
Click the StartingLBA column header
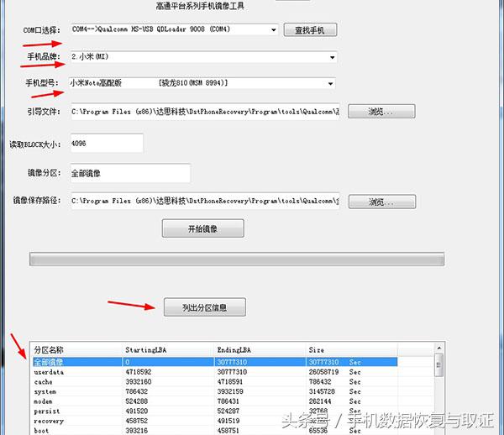pos(168,349)
